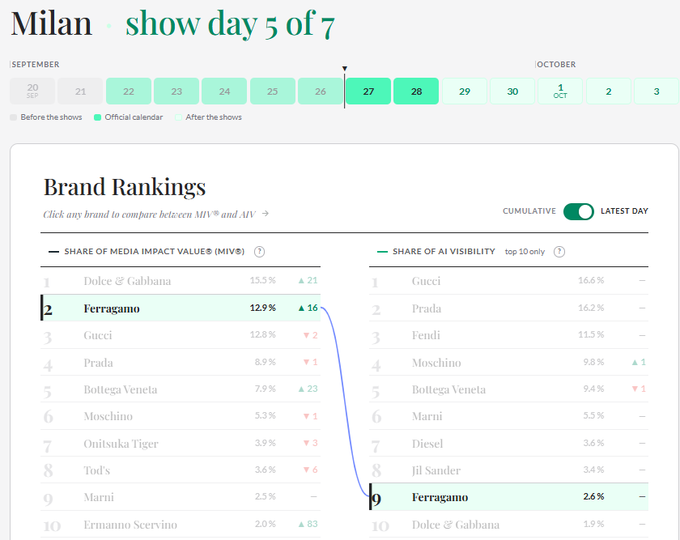
Task: Click the up 83 rank change for Ermanno Scervino
Action: tap(308, 524)
